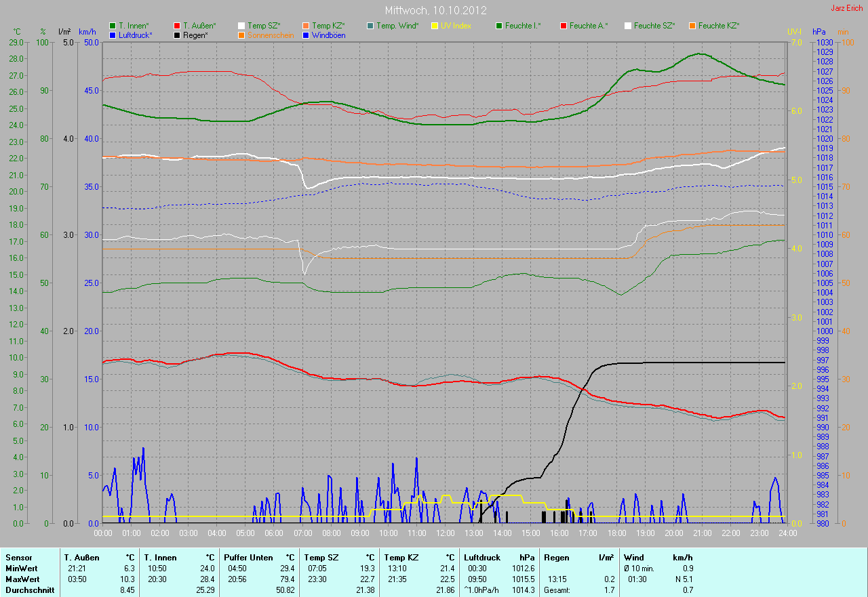Click the orange Sonnenschein legend square
868x597 pixels.
pos(241,35)
